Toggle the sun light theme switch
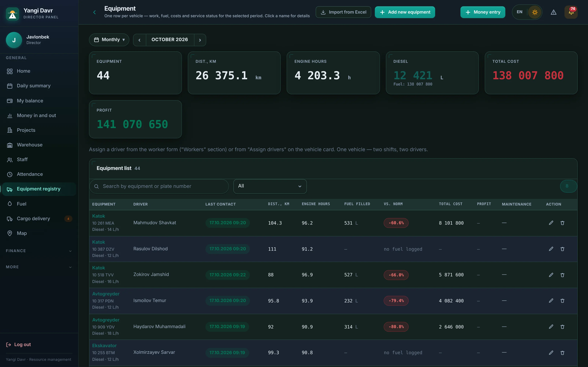 [x=535, y=12]
